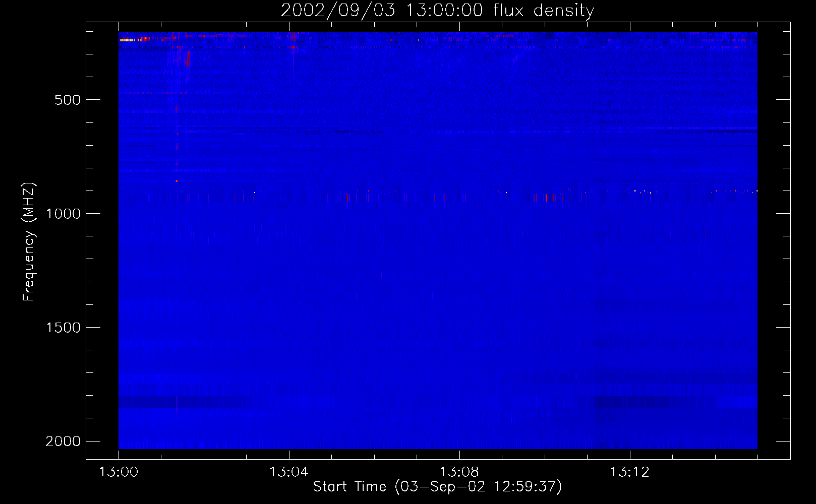The height and width of the screenshot is (504, 816).
Task: Click the 13:12 time tick label
Action: pos(630,472)
